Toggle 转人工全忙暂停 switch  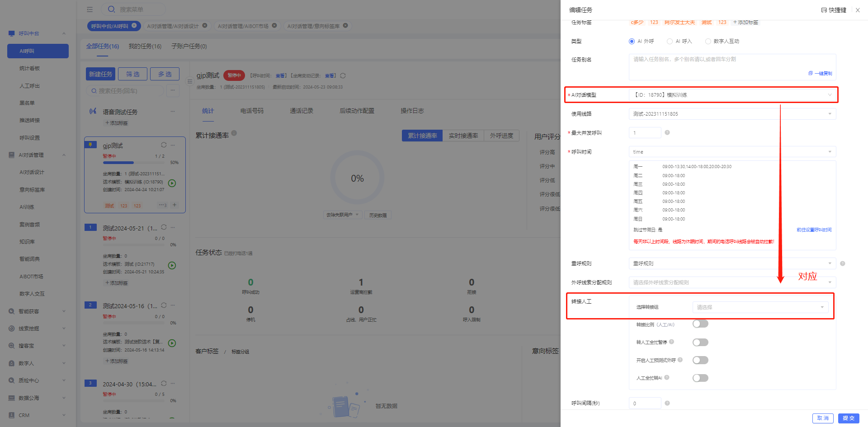(x=700, y=342)
